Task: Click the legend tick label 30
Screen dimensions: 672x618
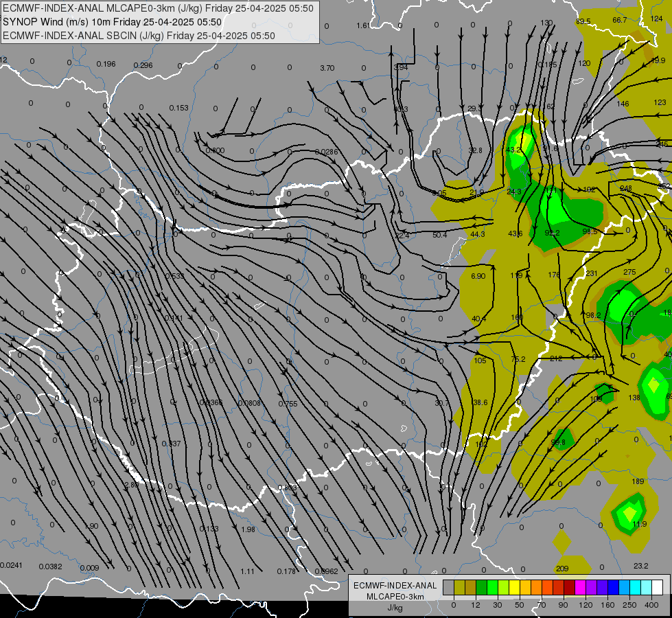Action: 498,605
